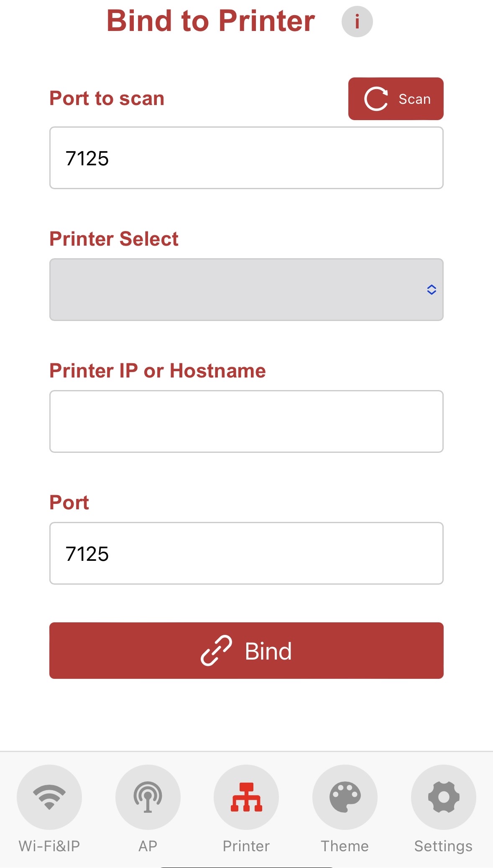The height and width of the screenshot is (868, 493).
Task: Click the circular refresh icon in Scan button
Action: (376, 99)
